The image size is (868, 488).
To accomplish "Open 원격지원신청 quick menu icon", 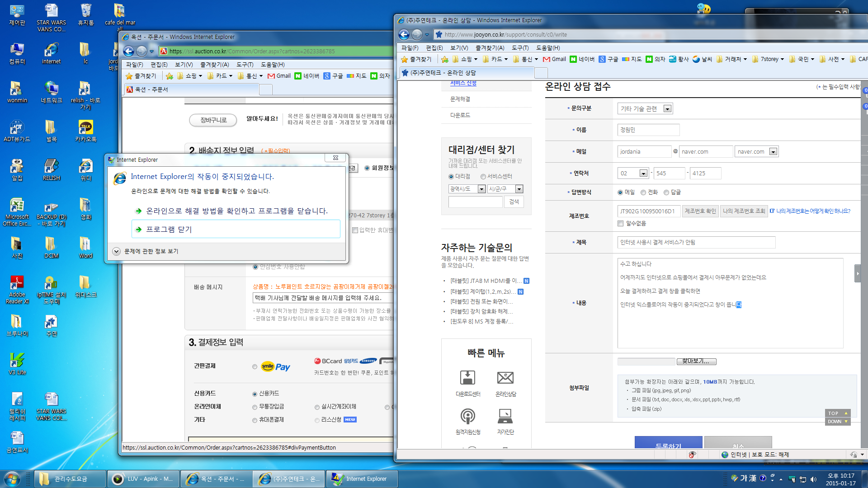I will [467, 421].
